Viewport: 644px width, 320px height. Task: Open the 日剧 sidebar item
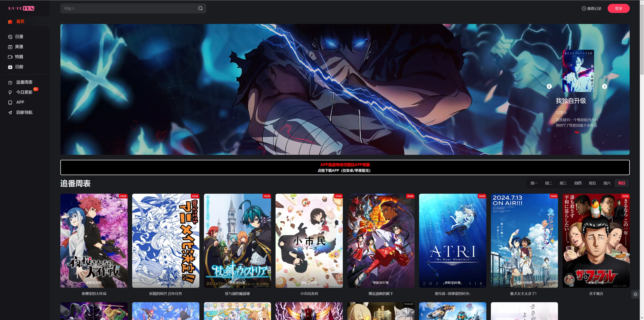19,67
